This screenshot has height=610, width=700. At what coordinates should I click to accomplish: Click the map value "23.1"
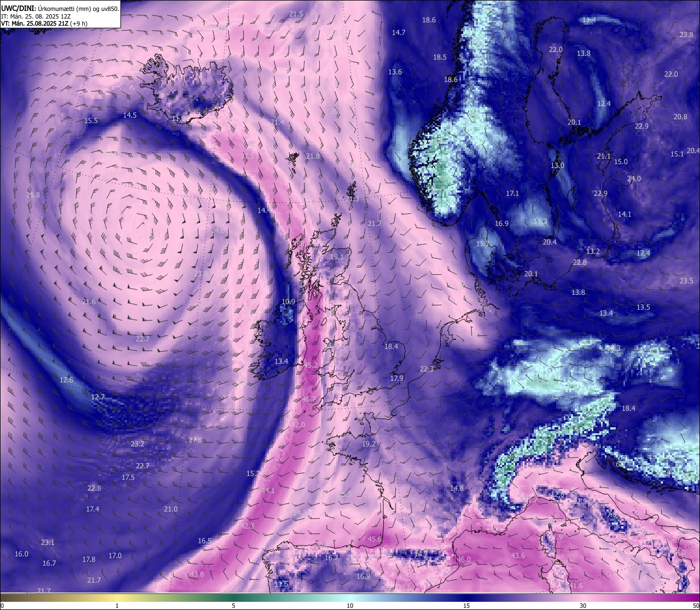[x=48, y=542]
